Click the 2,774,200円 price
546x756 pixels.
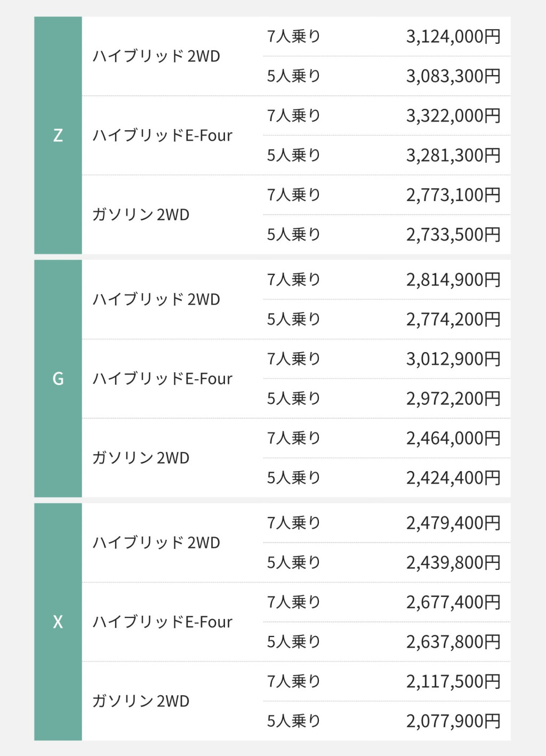click(453, 320)
